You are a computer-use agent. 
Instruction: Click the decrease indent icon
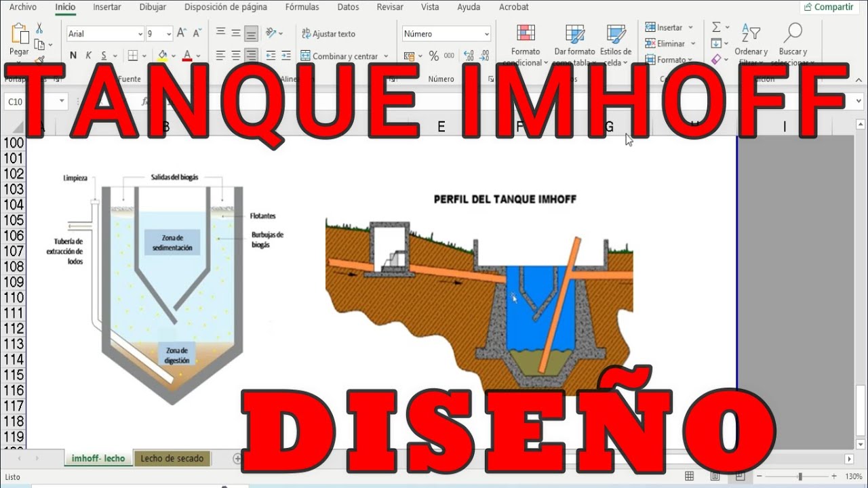point(271,56)
